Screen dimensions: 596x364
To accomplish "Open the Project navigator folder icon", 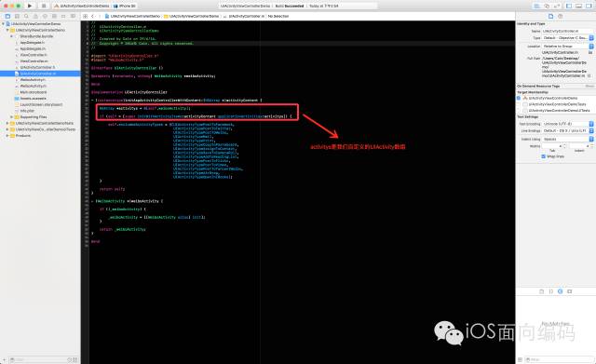I will [x=7, y=17].
